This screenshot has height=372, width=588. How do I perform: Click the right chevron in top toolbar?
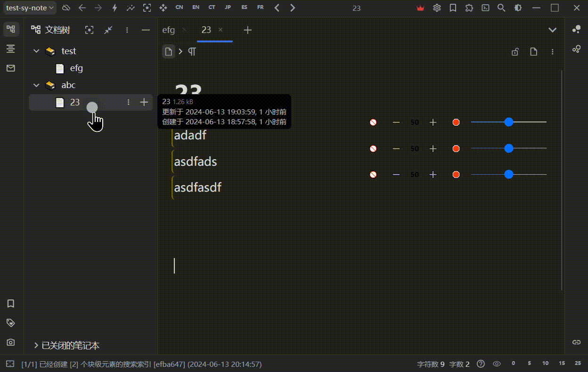pos(293,8)
